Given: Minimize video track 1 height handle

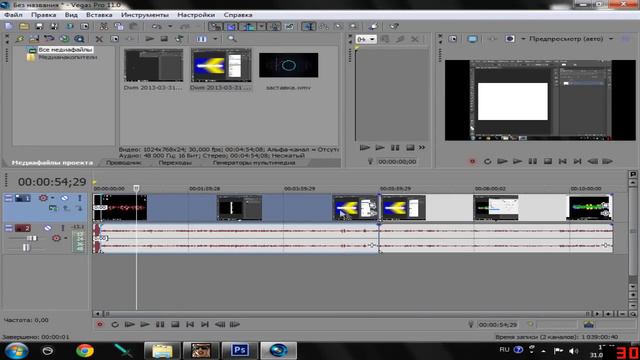Looking at the screenshot, I should 9,198.
